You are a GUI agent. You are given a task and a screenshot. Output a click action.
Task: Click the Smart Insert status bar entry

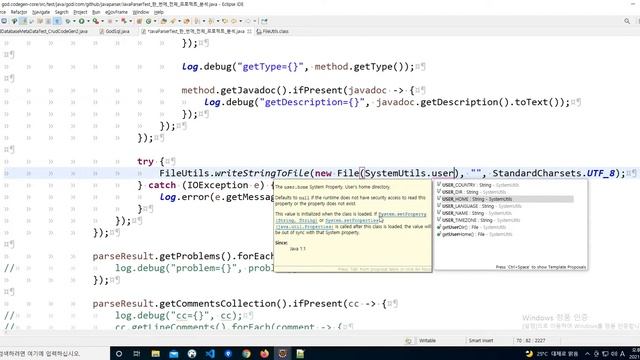pos(481,340)
